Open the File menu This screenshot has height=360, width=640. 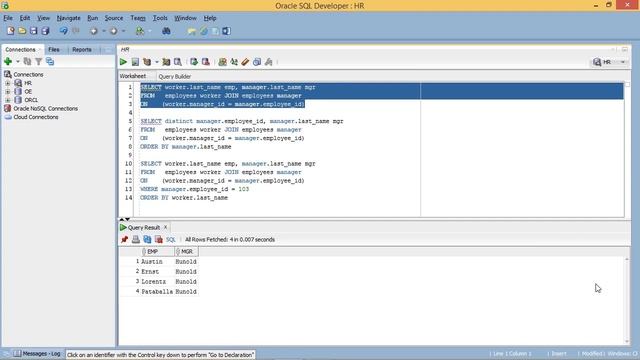pos(8,18)
